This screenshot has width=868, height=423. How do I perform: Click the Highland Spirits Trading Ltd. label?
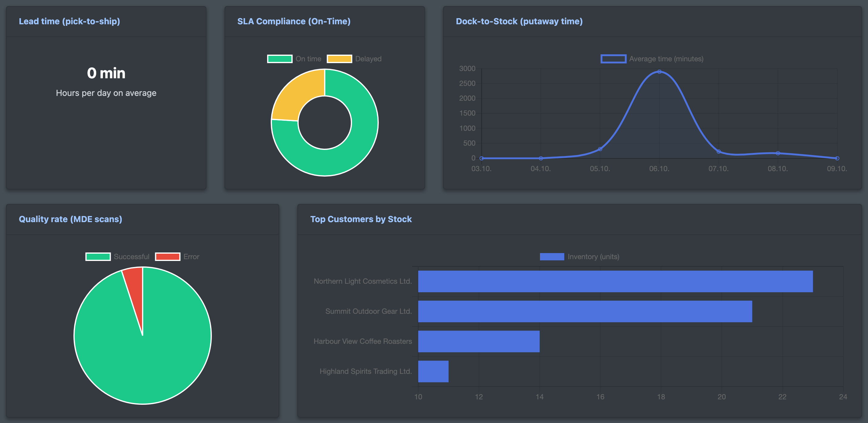(366, 371)
